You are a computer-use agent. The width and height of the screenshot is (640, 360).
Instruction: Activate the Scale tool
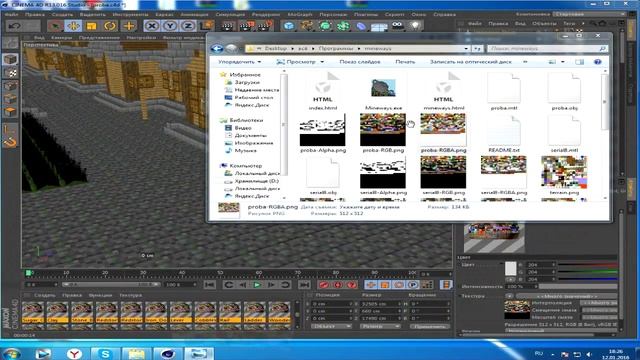pos(91,26)
